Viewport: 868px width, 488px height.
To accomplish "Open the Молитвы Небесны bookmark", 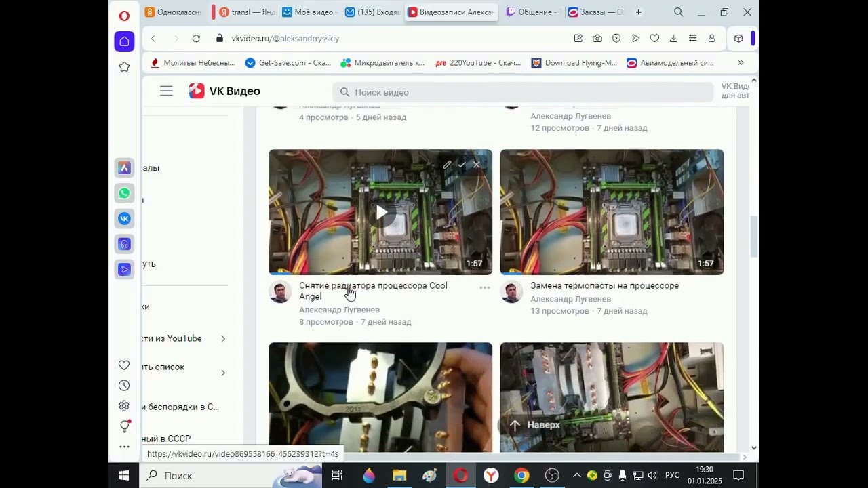I will click(193, 63).
